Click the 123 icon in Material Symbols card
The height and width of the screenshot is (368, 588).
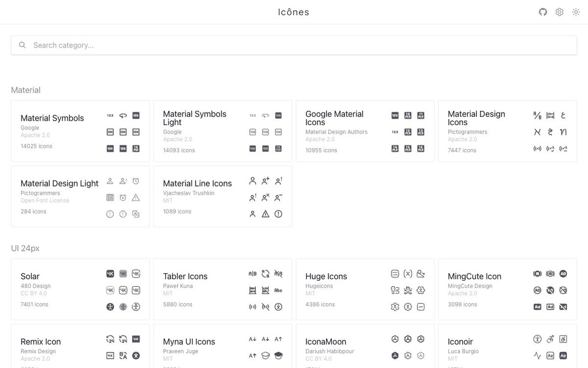pyautogui.click(x=110, y=116)
